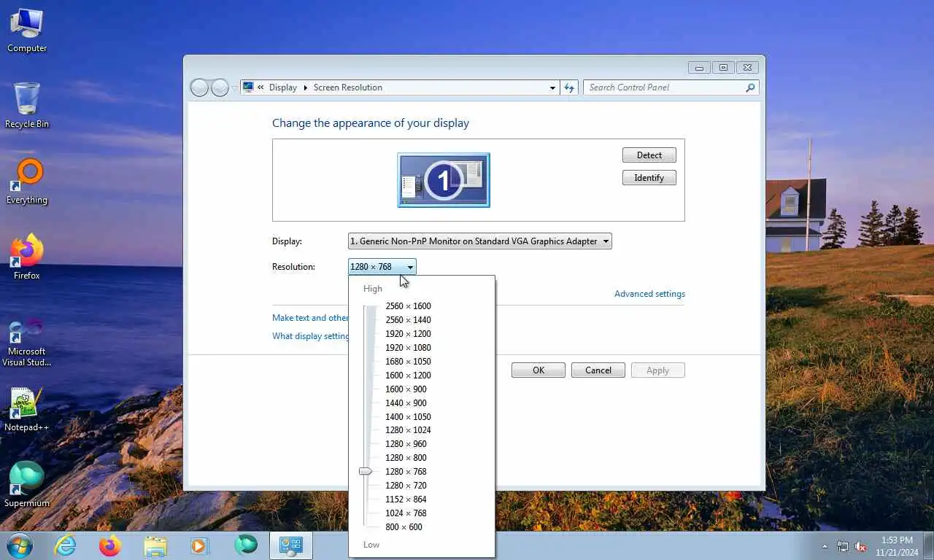This screenshot has height=560, width=934.
Task: Refresh the Screen Resolution page
Action: click(x=569, y=87)
